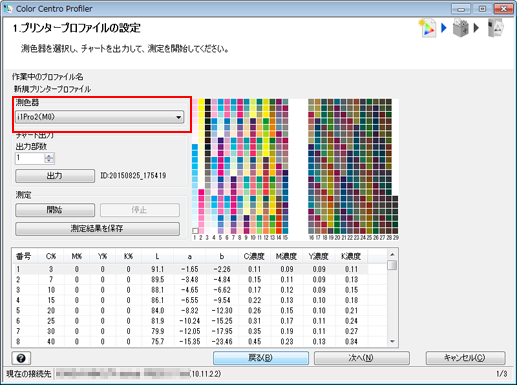Click the table scrollbar down arrow
Viewport: 517px width, 385px height.
[x=392, y=341]
